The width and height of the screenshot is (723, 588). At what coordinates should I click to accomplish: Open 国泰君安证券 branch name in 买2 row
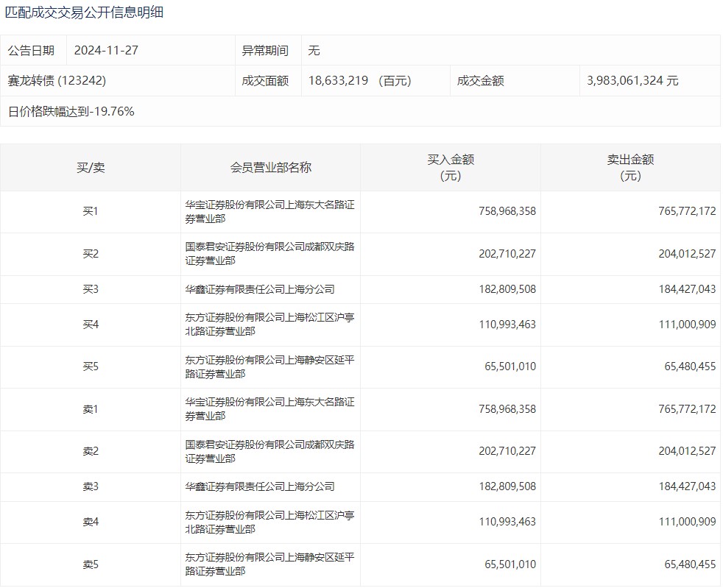(x=269, y=254)
